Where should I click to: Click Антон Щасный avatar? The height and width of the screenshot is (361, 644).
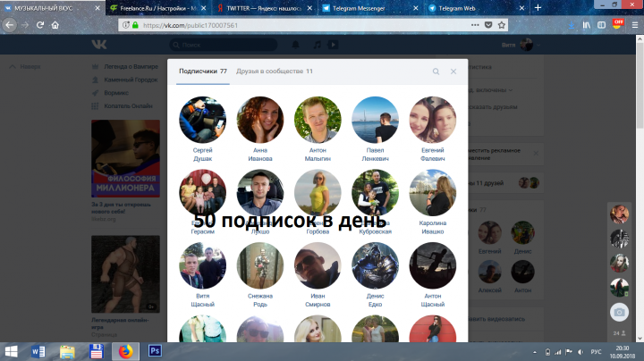coord(433,265)
